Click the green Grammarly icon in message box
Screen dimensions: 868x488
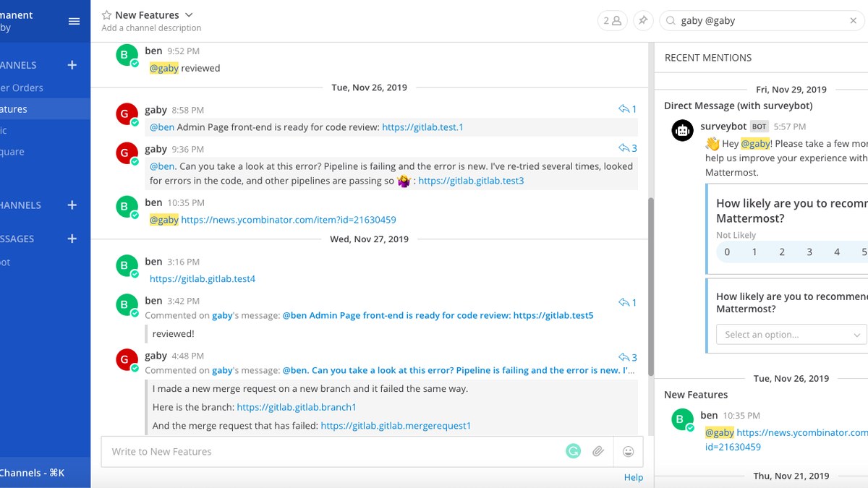573,451
